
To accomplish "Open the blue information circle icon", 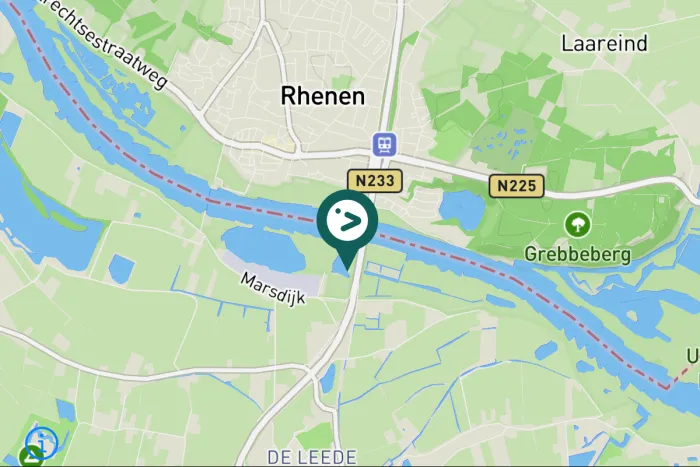I will pos(42,443).
